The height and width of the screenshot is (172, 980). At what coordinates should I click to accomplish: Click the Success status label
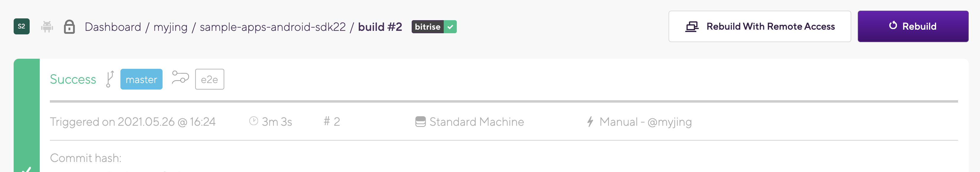pos(73,79)
